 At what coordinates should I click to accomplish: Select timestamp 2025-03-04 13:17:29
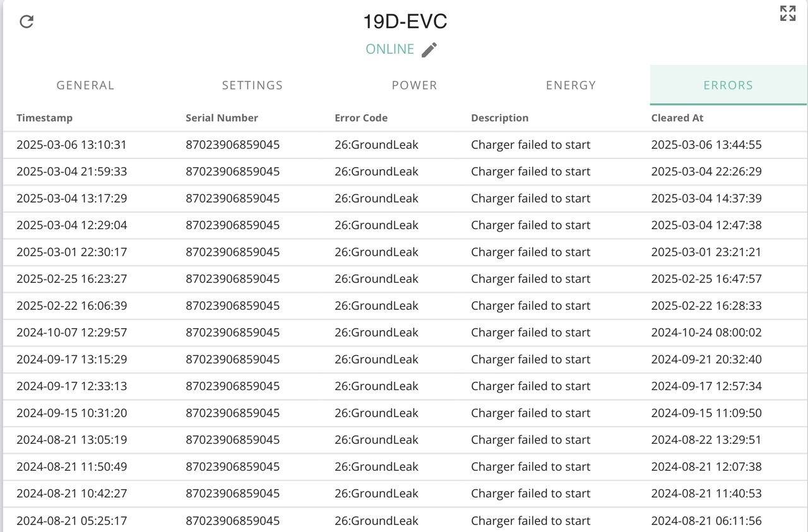coord(71,198)
